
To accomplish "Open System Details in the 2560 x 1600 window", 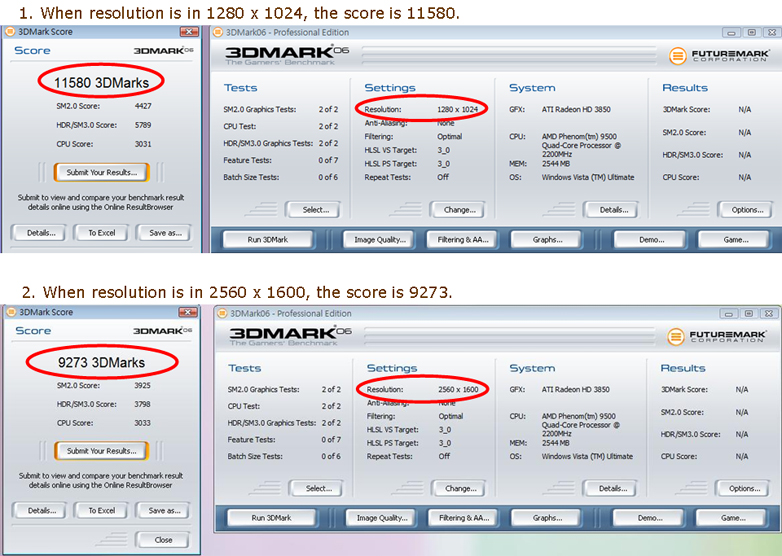I will tap(612, 489).
